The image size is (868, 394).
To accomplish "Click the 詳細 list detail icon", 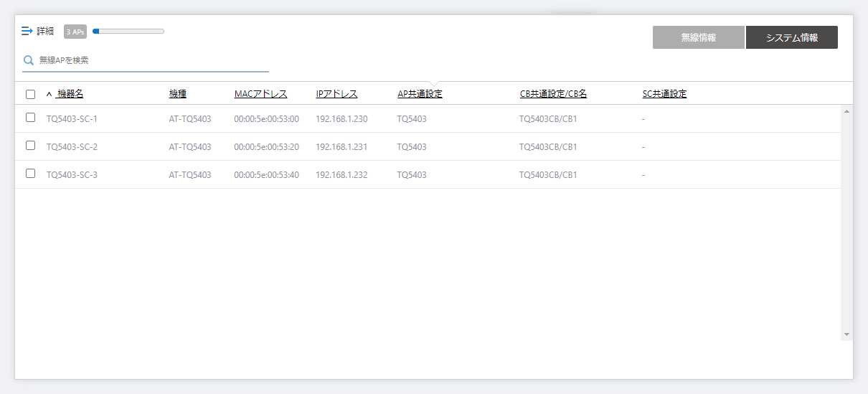I will pos(27,31).
